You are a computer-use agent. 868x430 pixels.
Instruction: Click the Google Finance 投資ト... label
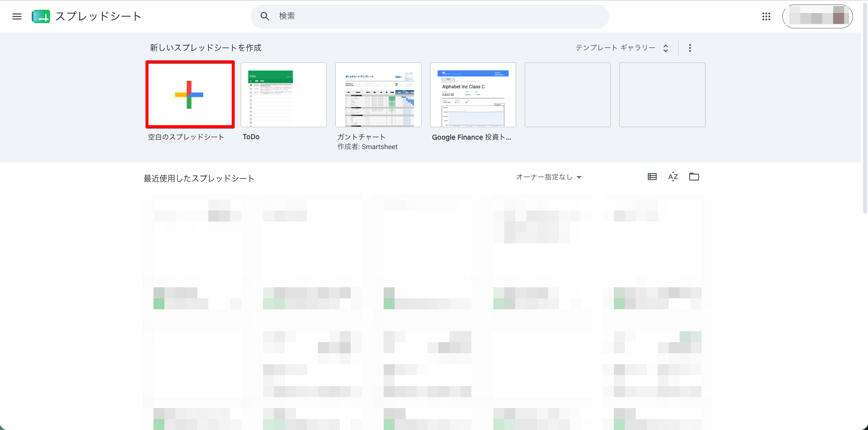pos(471,137)
